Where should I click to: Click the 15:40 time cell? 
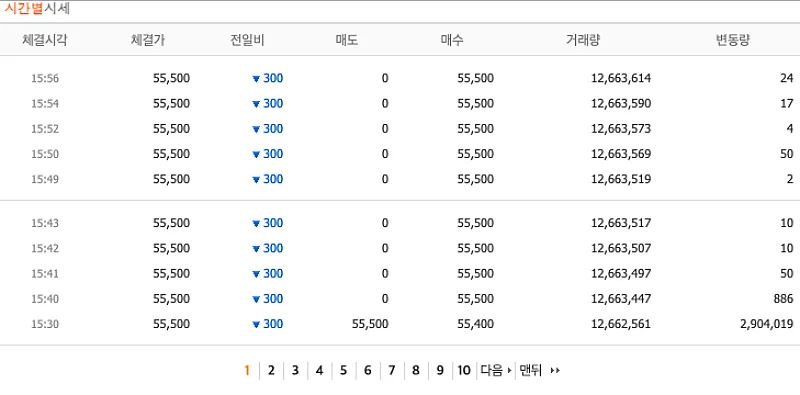[x=45, y=299]
